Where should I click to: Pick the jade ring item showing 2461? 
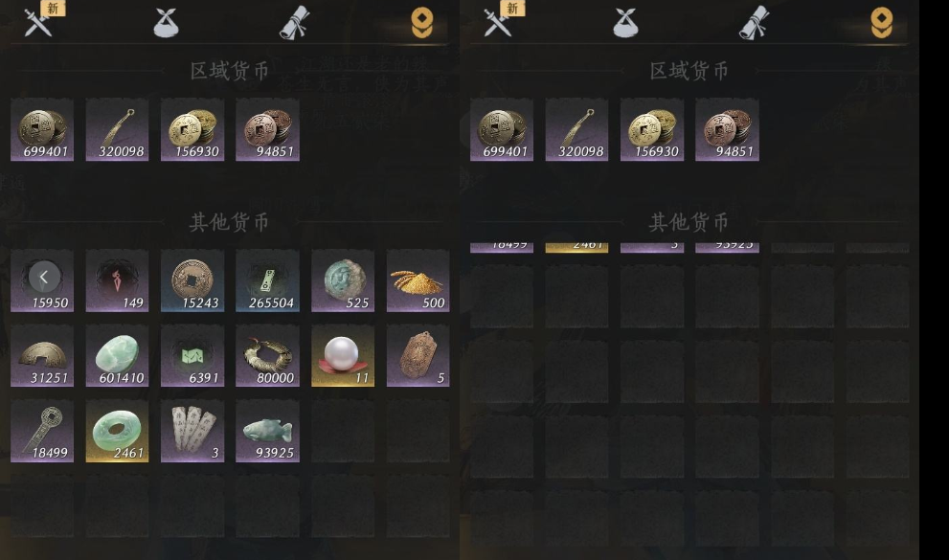pos(118,431)
